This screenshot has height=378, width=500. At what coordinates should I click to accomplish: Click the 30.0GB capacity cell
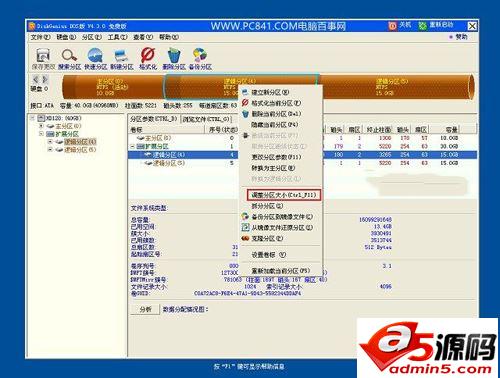tap(449, 146)
